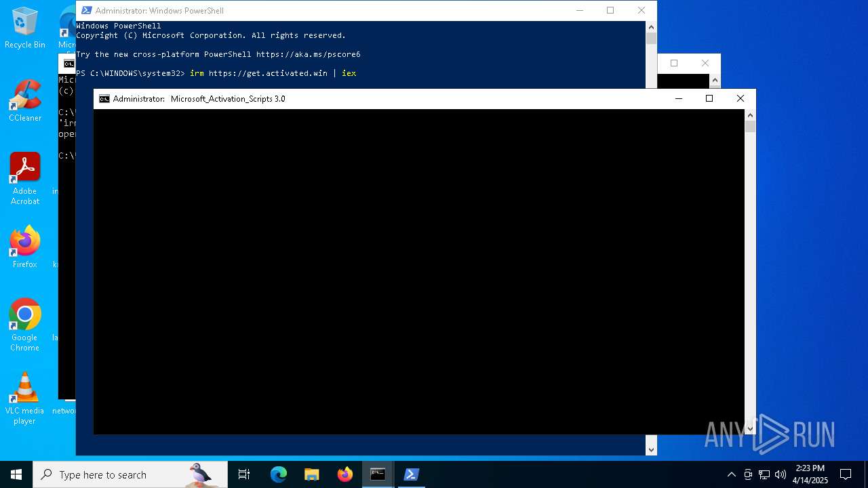Launch Microsoft Edge from the taskbar
The width and height of the screenshot is (868, 488).
279,474
